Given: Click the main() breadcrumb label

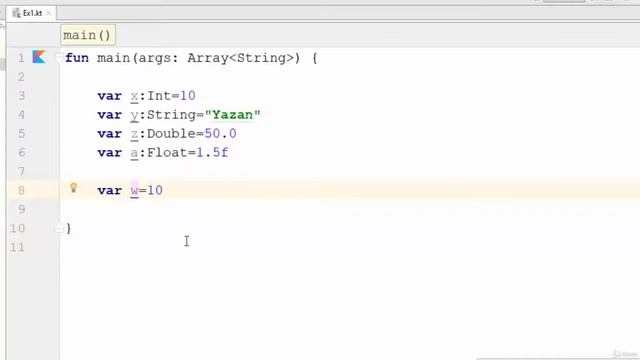Looking at the screenshot, I should [87, 35].
